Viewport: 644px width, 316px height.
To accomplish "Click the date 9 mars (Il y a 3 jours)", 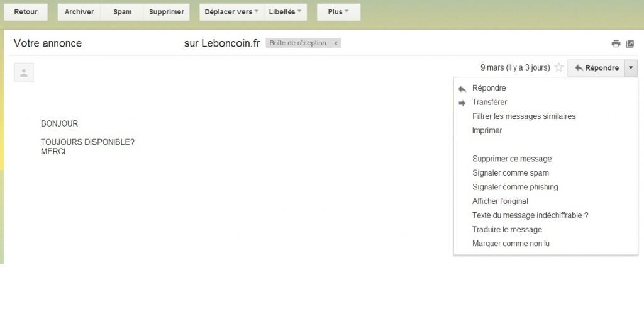I will pyautogui.click(x=515, y=67).
